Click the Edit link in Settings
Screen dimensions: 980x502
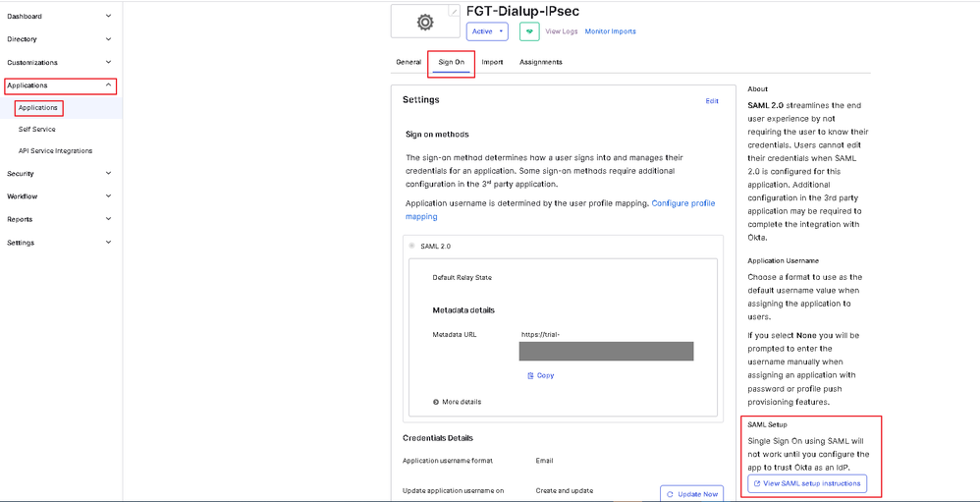pos(712,101)
